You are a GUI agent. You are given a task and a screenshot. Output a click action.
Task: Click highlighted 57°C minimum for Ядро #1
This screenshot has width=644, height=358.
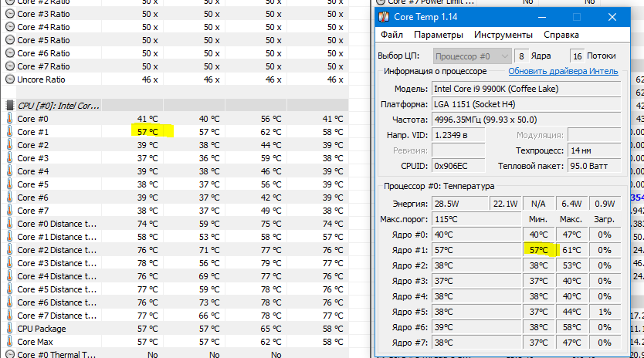tap(538, 250)
